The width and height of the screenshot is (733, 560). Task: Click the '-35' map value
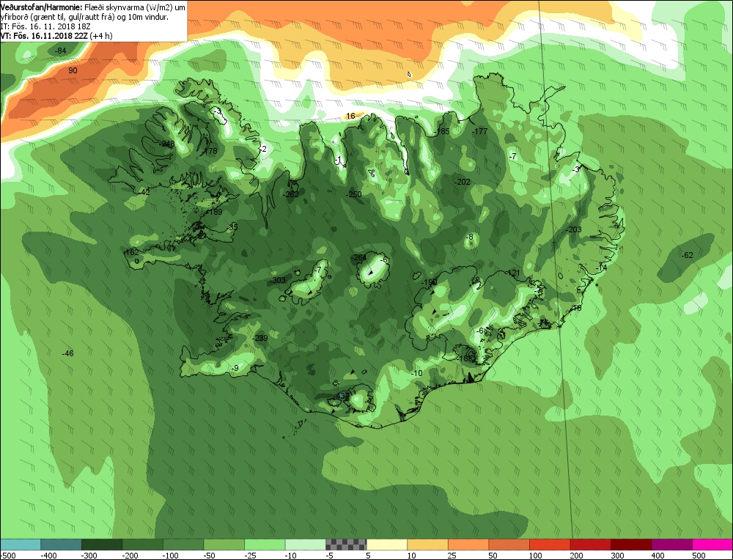coord(232,227)
